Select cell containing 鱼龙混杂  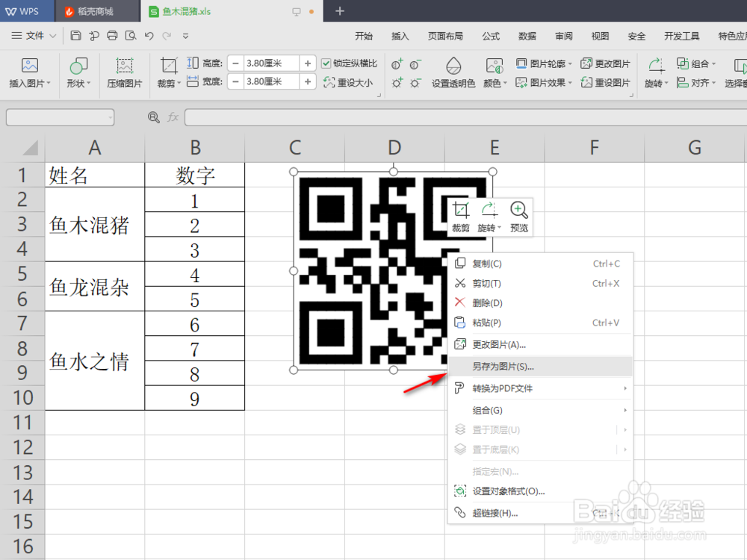coord(95,286)
